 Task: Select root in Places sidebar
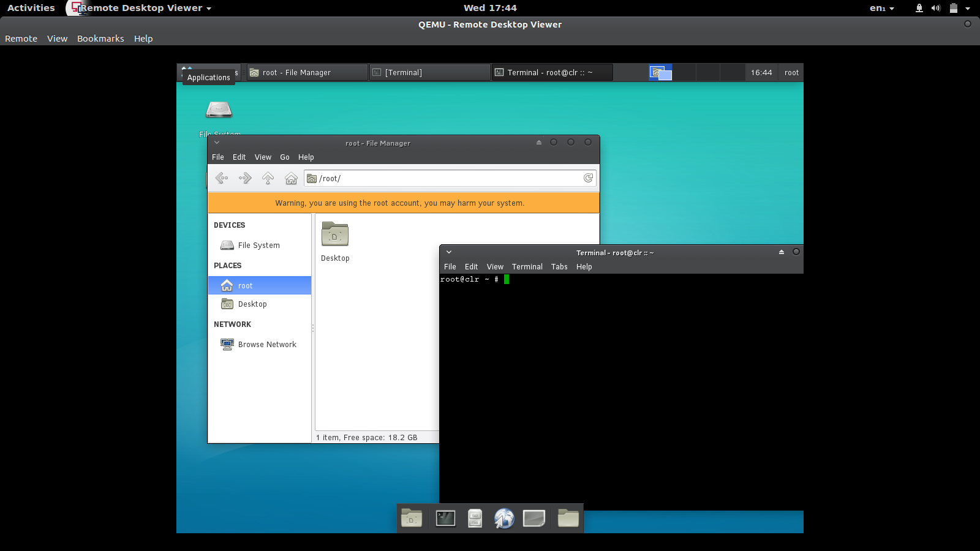[259, 285]
